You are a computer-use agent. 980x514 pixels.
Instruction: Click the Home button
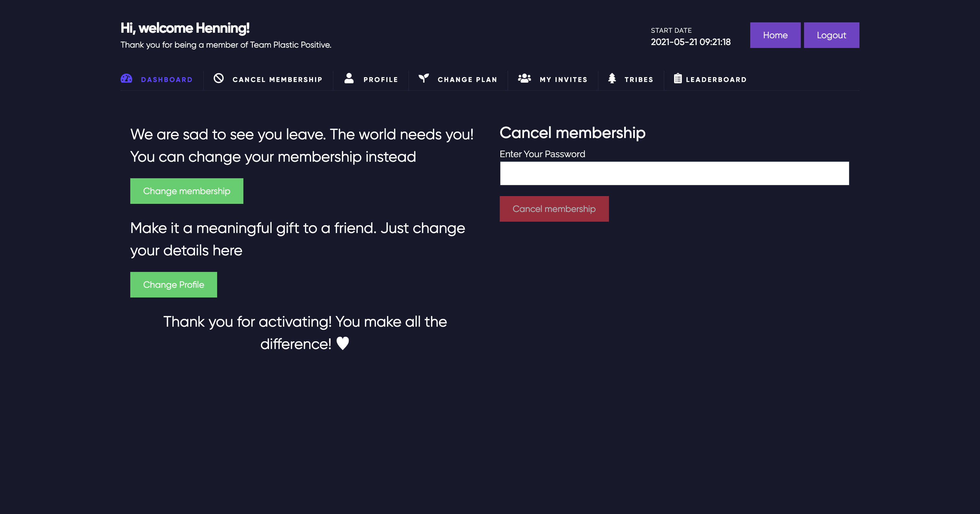tap(775, 35)
